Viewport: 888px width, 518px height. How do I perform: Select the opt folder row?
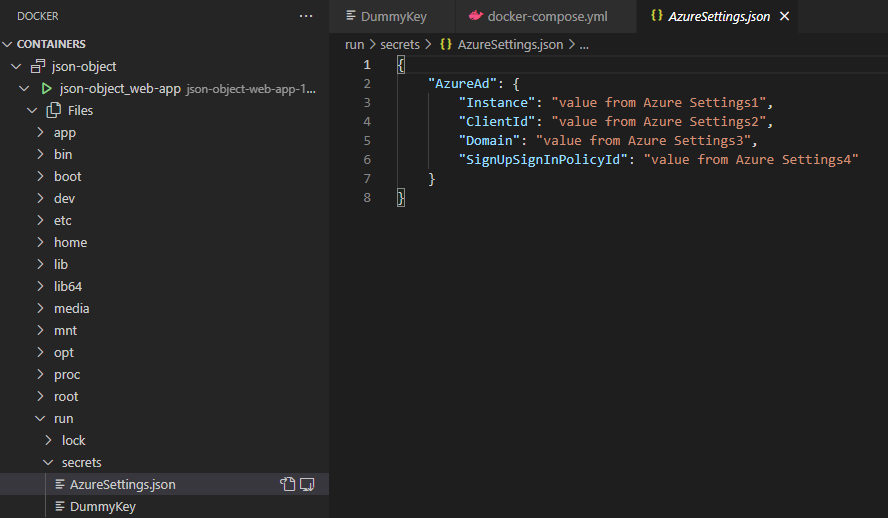[164, 353]
